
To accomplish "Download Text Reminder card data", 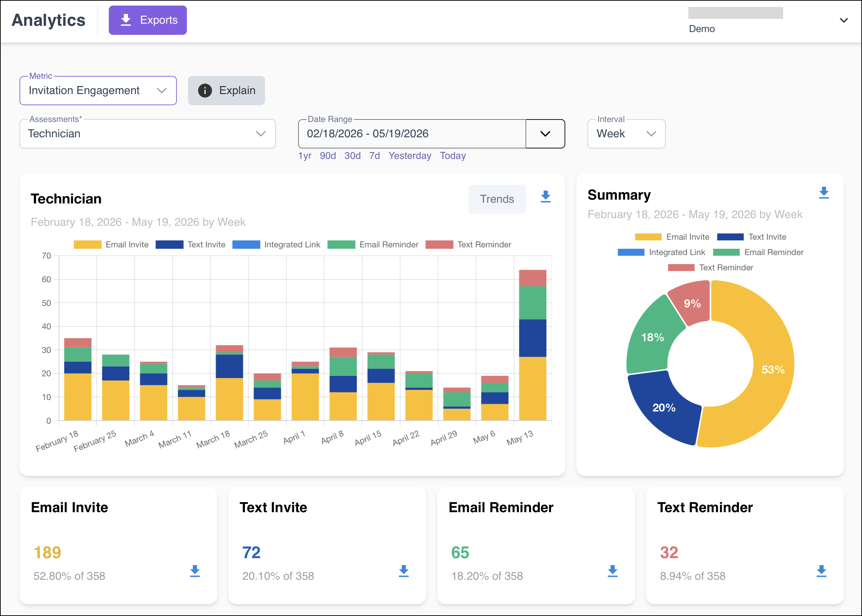I will pyautogui.click(x=822, y=571).
